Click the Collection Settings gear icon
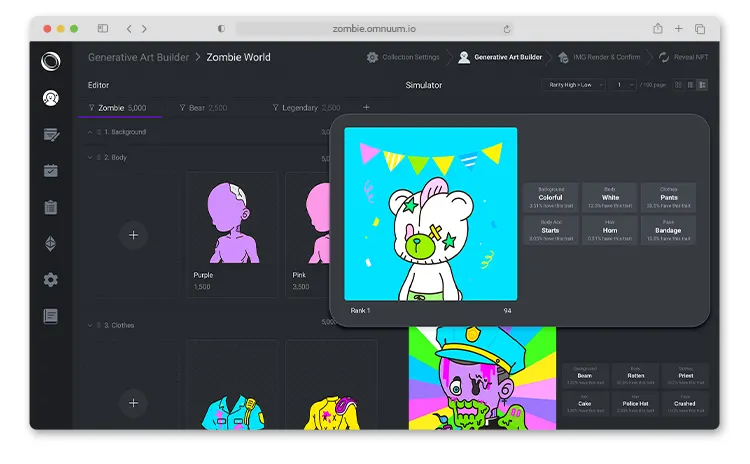This screenshot has width=750, height=464. click(x=372, y=57)
